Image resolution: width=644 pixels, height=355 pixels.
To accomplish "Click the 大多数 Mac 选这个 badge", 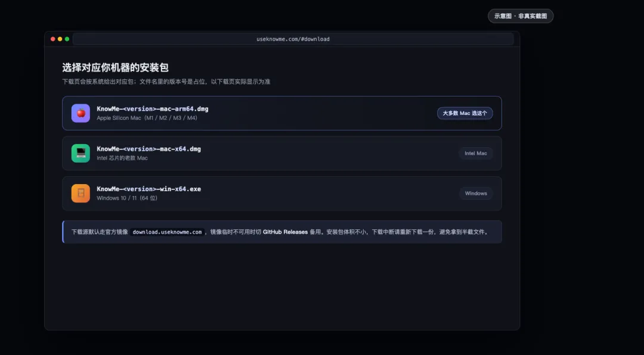I will [x=465, y=113].
